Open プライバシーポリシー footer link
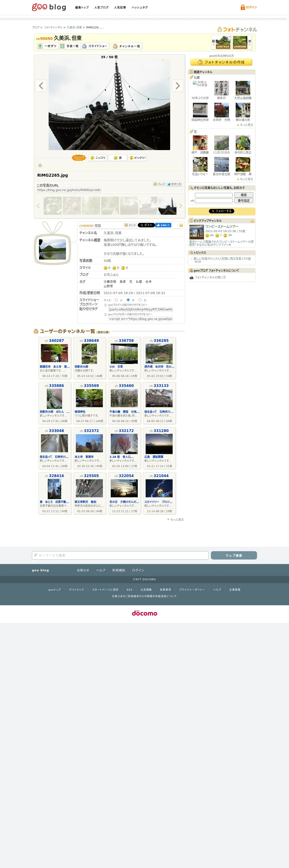The image size is (289, 868). (192, 590)
